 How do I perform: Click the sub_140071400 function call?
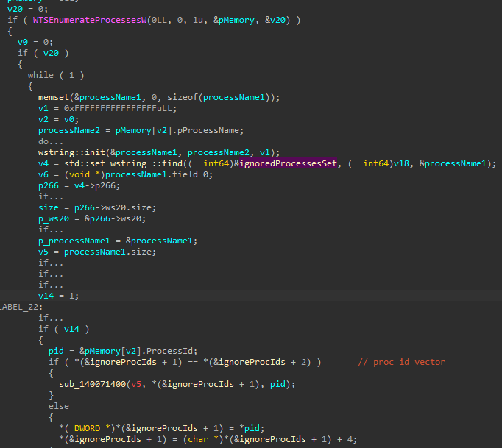coord(93,384)
